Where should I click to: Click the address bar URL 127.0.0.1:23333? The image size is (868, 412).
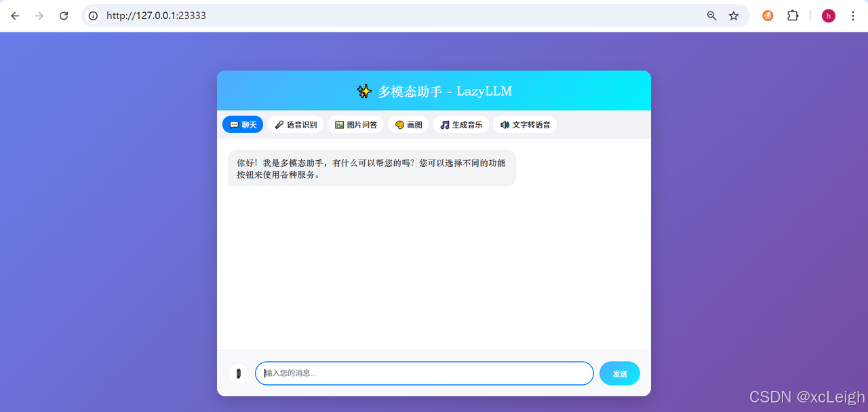click(156, 16)
